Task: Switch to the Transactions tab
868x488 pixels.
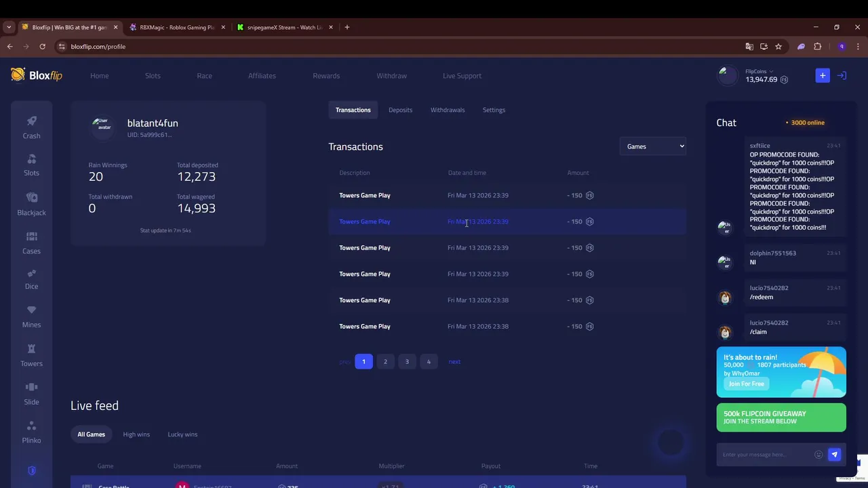Action: 353,110
